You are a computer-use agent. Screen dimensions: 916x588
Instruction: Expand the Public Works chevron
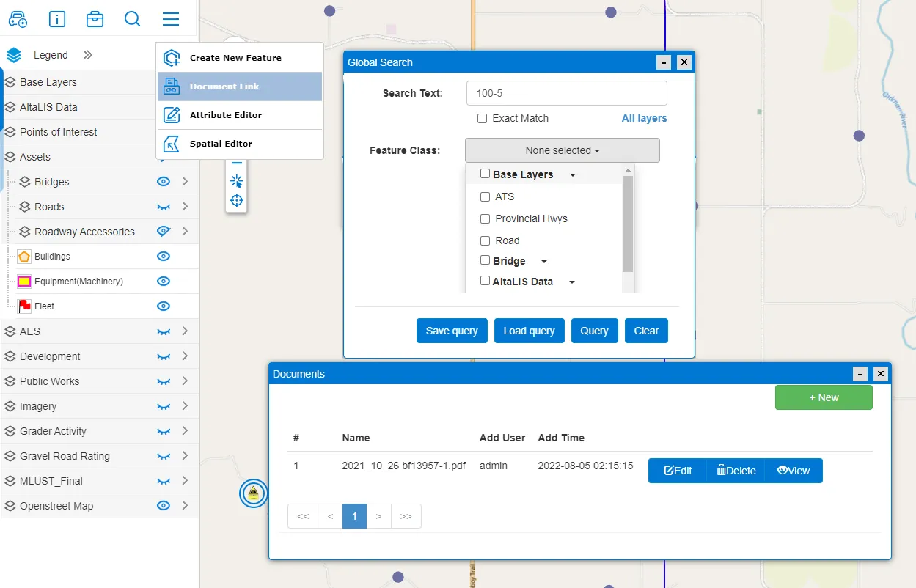(x=185, y=381)
